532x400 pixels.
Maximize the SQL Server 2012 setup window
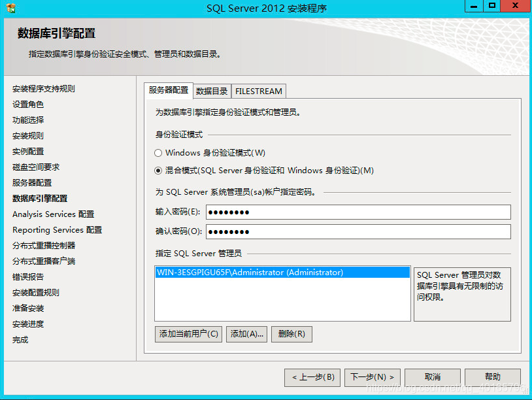pos(492,6)
